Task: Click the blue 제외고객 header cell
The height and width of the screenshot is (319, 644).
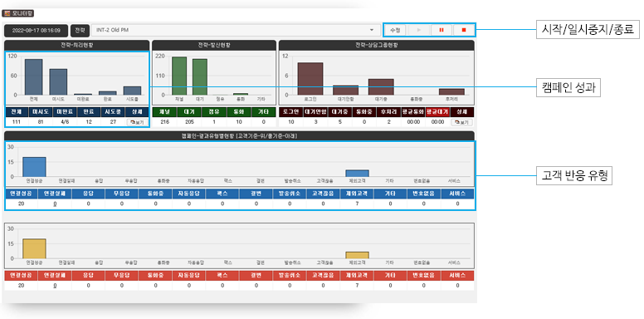Action: click(357, 194)
